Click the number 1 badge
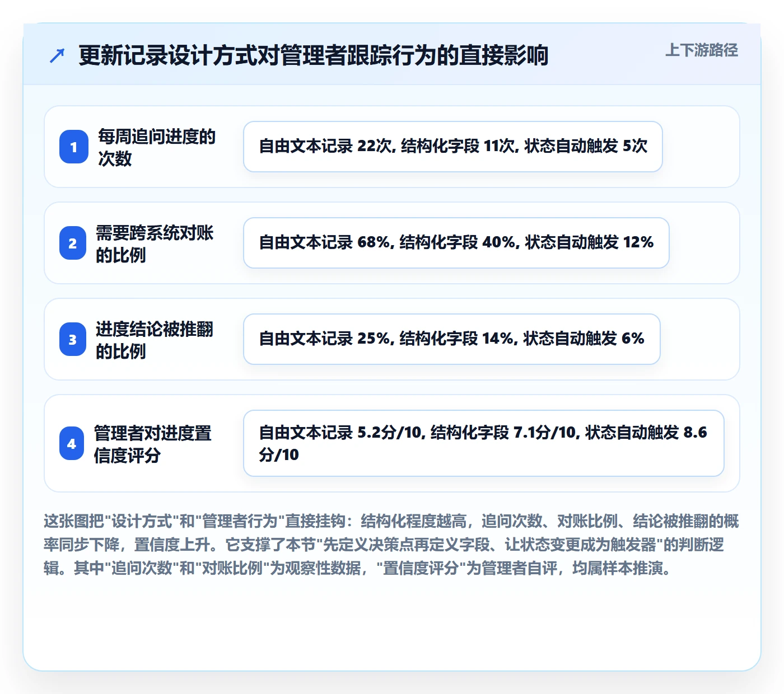The width and height of the screenshot is (784, 694). click(74, 147)
